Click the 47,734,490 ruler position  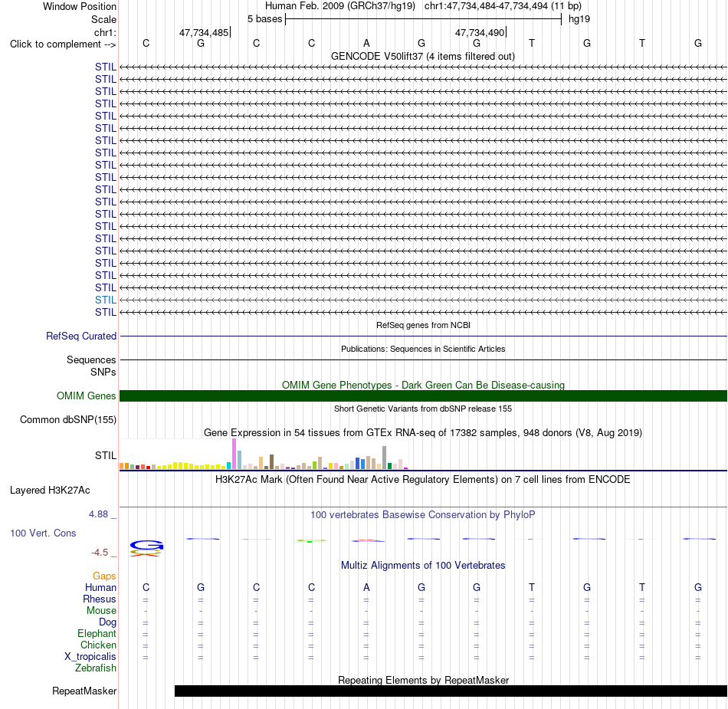tap(480, 32)
